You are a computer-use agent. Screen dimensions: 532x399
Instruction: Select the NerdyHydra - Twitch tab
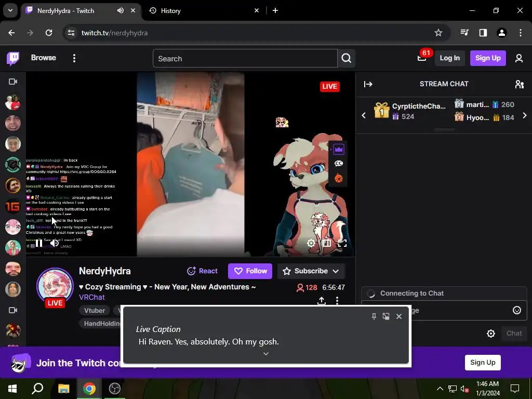(x=82, y=11)
